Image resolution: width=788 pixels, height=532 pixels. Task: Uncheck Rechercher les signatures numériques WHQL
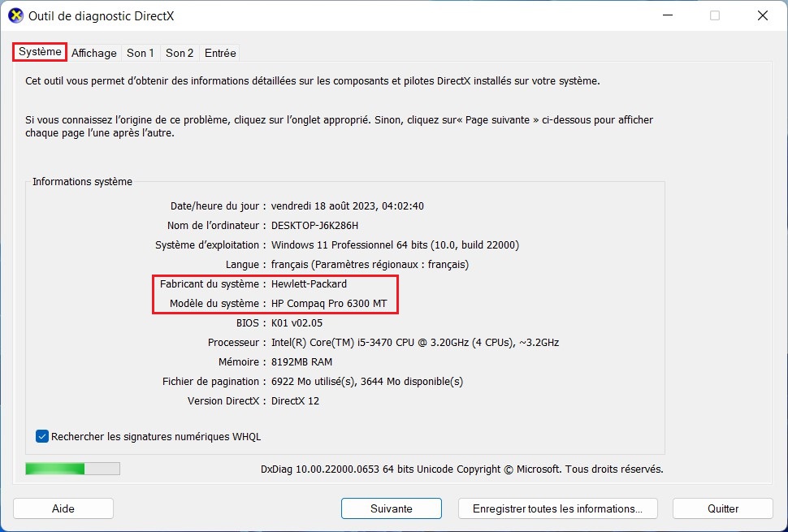tap(42, 436)
